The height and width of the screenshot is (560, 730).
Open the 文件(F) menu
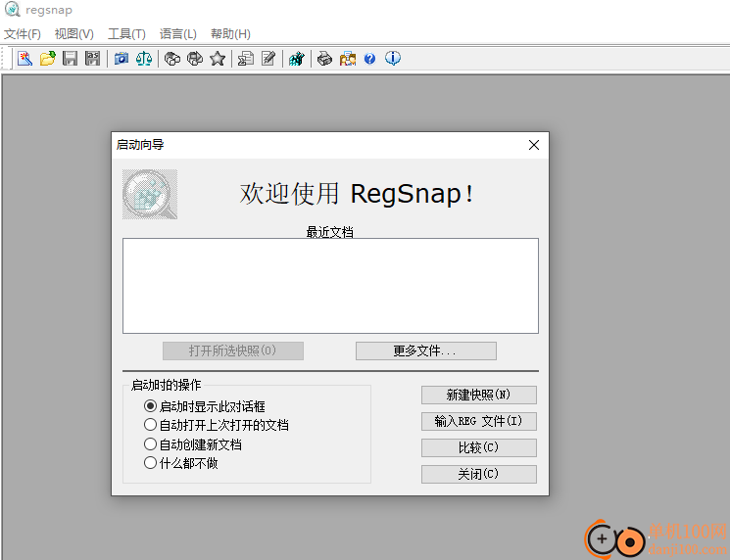coord(23,34)
